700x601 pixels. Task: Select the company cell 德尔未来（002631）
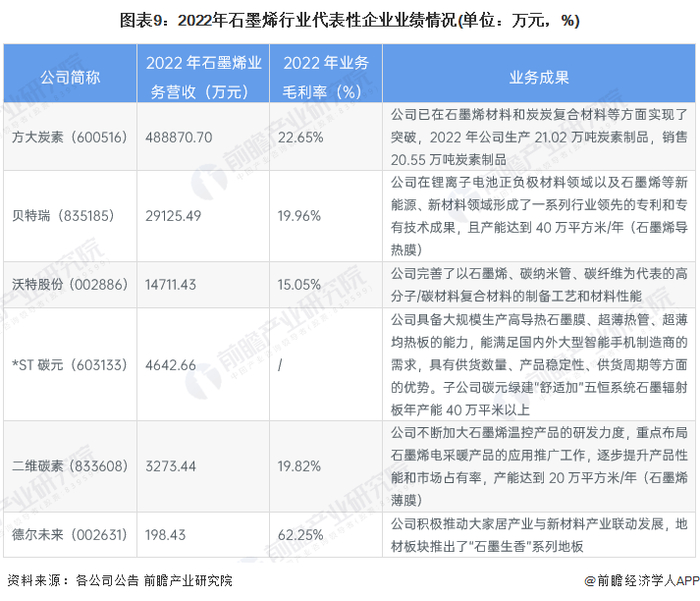(x=70, y=534)
